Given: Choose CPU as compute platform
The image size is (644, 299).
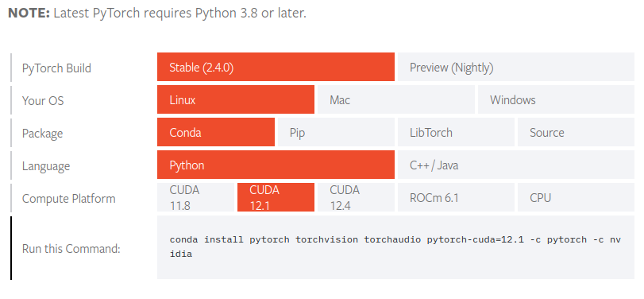Looking at the screenshot, I should tap(576, 197).
